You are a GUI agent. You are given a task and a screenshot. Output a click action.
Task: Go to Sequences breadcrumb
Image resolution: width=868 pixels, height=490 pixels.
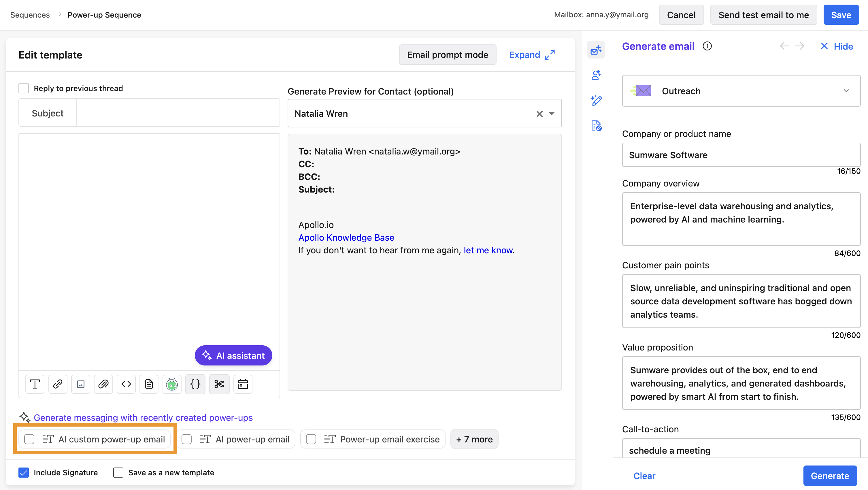30,14
